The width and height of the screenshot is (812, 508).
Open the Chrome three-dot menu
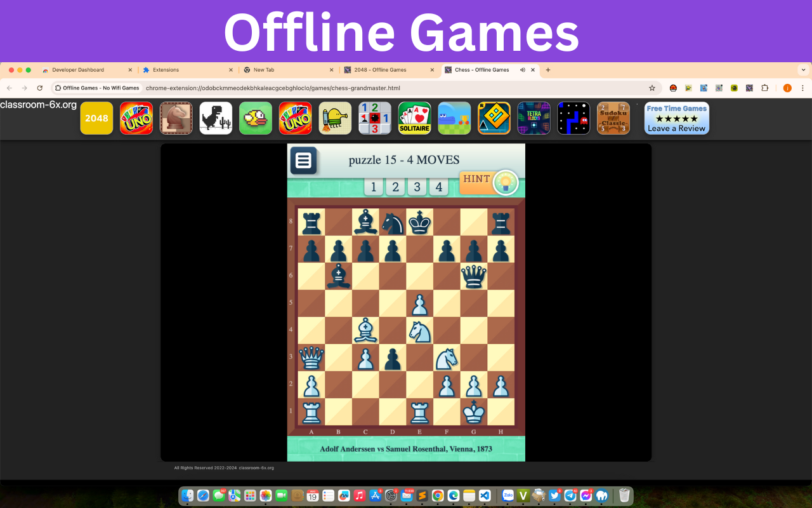pyautogui.click(x=802, y=88)
